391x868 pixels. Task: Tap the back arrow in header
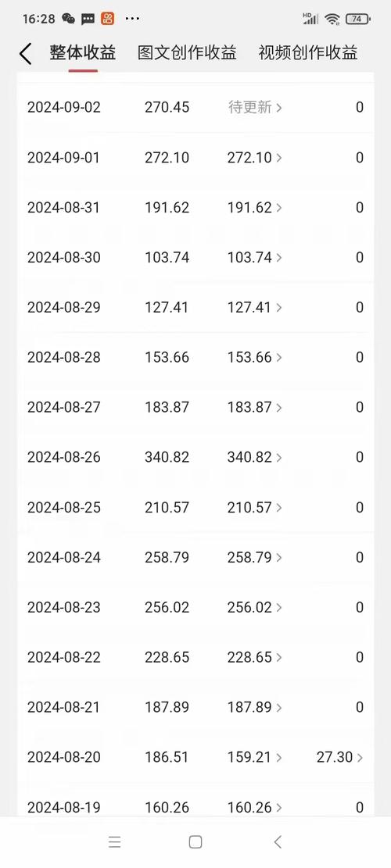(x=26, y=54)
